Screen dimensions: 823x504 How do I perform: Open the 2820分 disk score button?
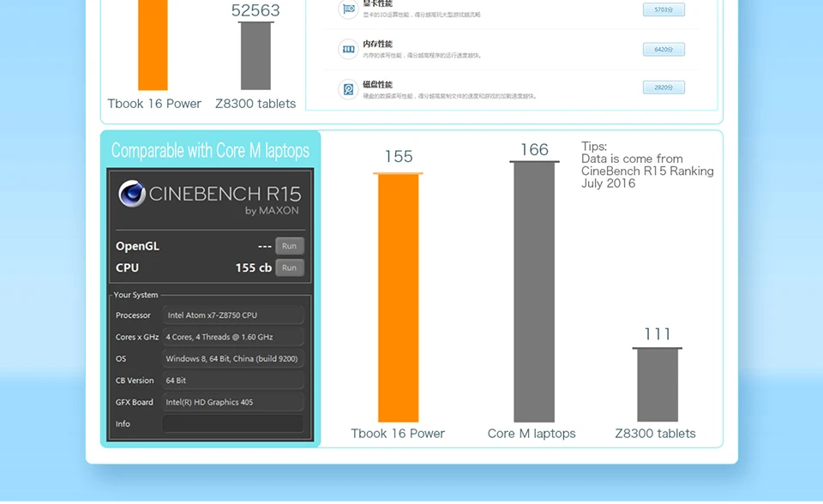pyautogui.click(x=664, y=87)
